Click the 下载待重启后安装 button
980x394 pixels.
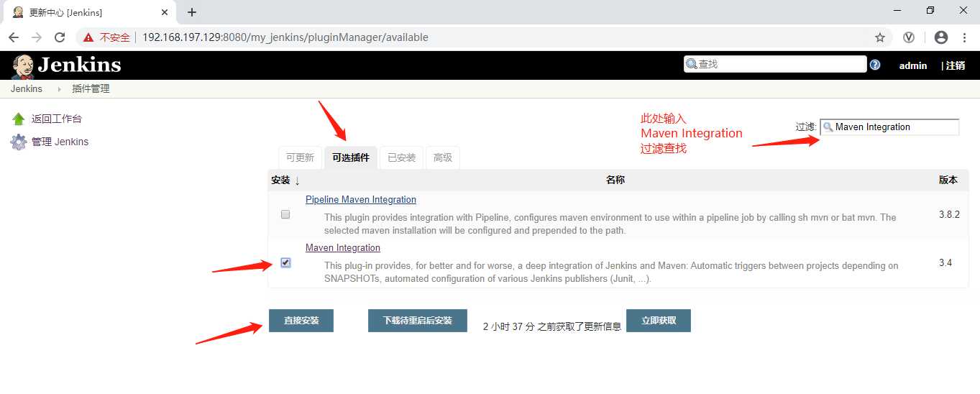pos(418,321)
